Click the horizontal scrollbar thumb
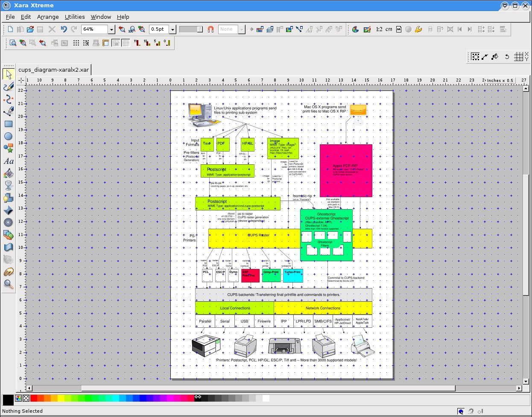Image resolution: width=532 pixels, height=417 pixels. pos(268,388)
